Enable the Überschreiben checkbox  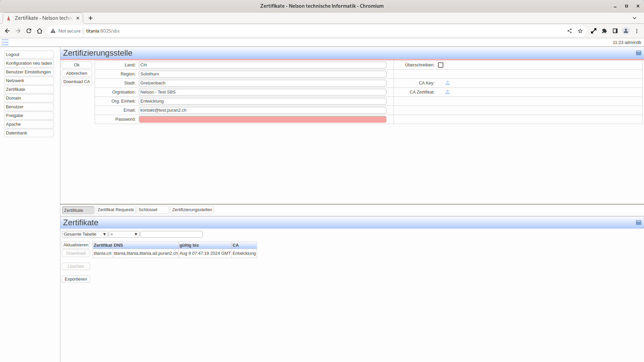pos(441,65)
